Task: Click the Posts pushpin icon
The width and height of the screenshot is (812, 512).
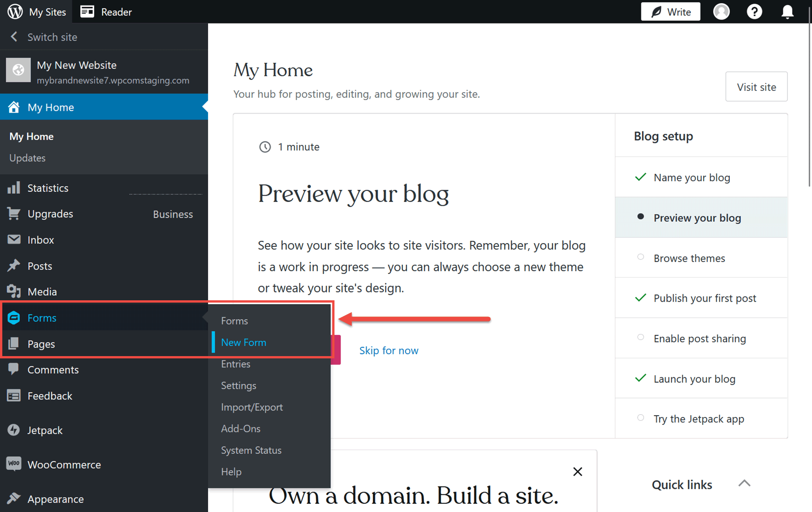Action: (14, 266)
